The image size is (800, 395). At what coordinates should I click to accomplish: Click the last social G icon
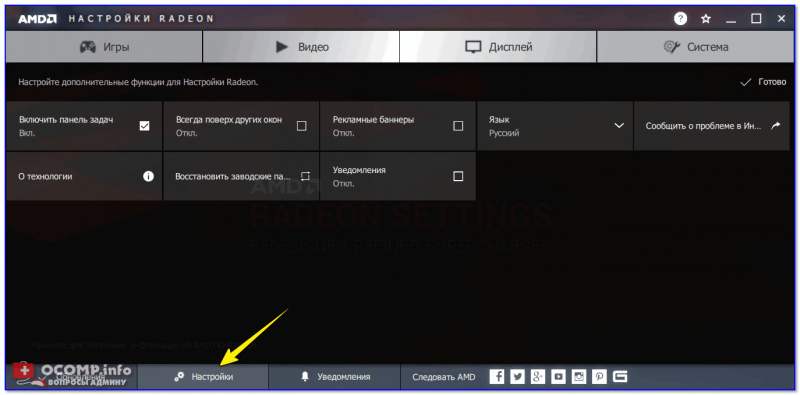[x=620, y=377]
